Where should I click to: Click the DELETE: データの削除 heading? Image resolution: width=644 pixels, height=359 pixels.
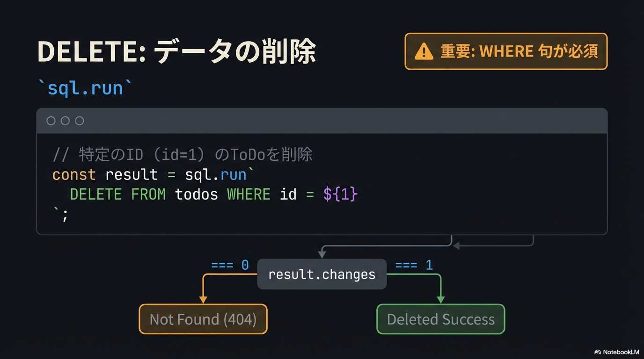point(176,51)
